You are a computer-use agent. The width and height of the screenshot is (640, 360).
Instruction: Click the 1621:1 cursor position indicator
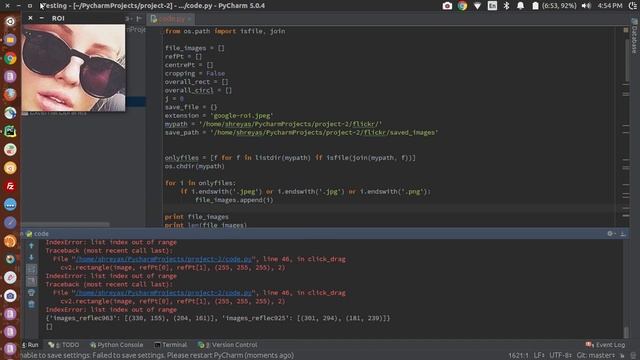(518, 356)
